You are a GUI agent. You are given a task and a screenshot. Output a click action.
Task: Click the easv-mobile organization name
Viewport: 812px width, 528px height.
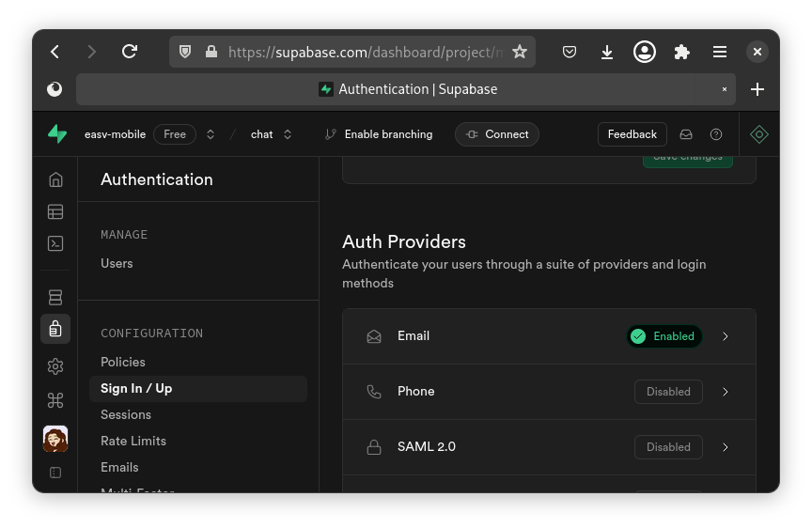(x=115, y=134)
